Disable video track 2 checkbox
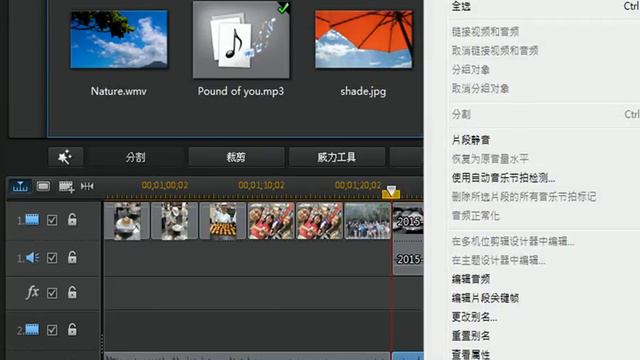The width and height of the screenshot is (640, 360). [52, 330]
